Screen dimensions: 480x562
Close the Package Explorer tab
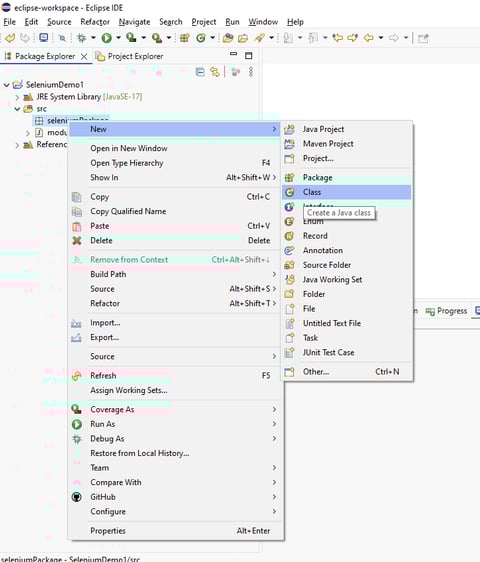[x=84, y=56]
